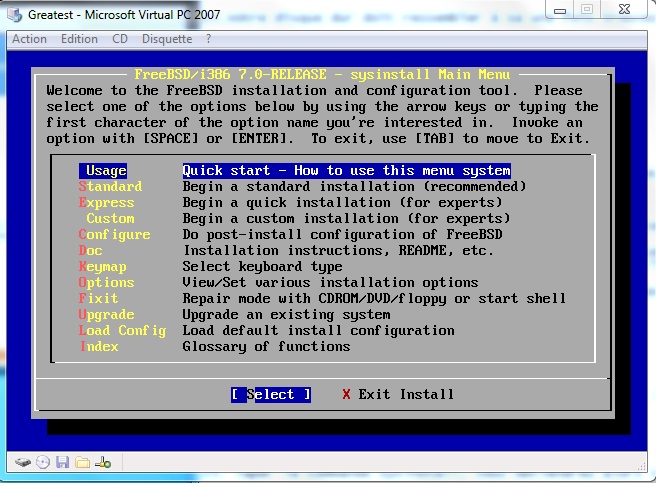Select the Custom installation entry
The image size is (656, 483).
point(110,218)
